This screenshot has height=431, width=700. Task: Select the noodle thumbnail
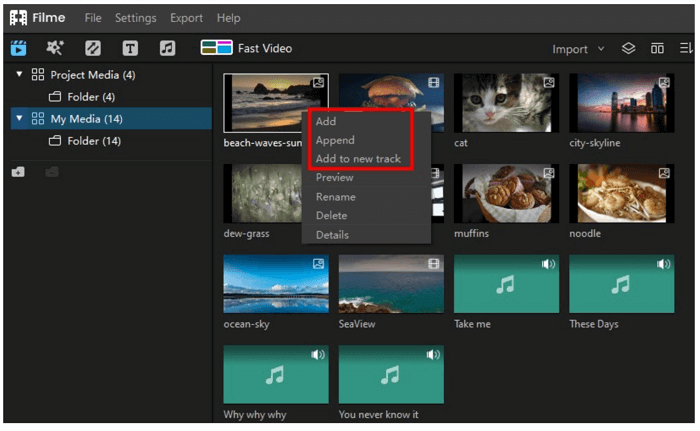tap(621, 193)
